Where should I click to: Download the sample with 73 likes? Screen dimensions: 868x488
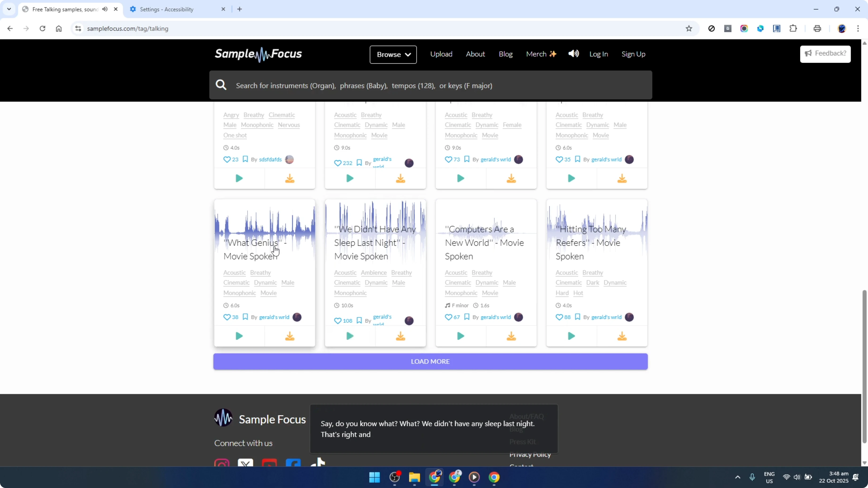tap(511, 178)
